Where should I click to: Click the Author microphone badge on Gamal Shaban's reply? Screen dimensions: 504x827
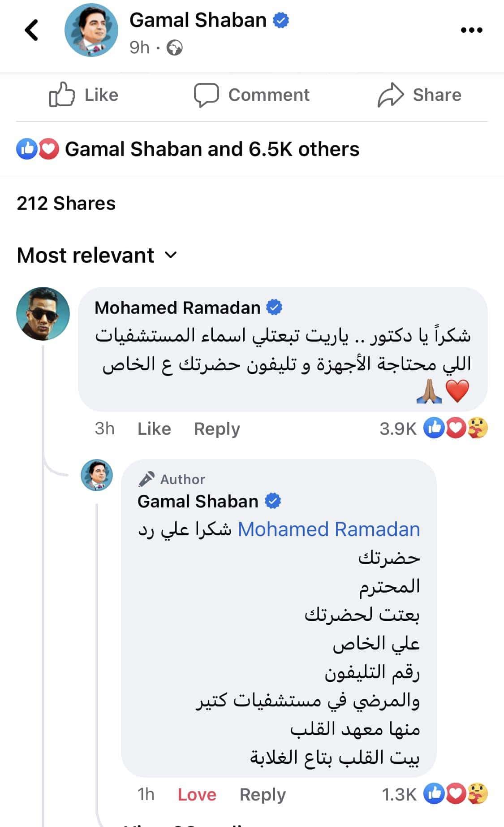pos(146,478)
